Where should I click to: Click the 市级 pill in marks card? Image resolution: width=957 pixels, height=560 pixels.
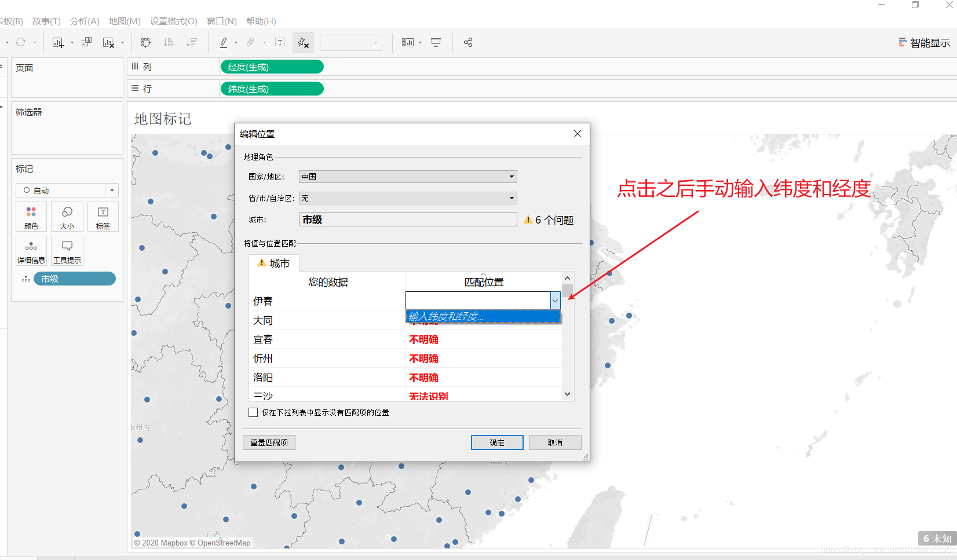coord(75,279)
